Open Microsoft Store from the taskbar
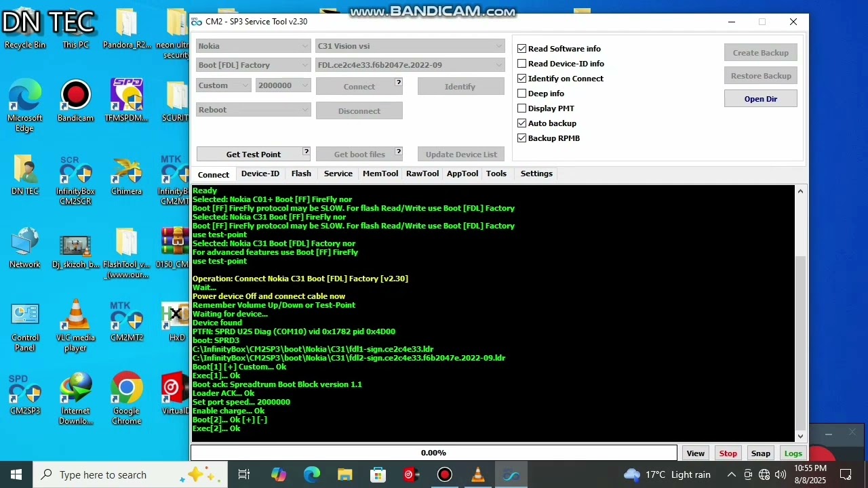The width and height of the screenshot is (868, 488). (378, 474)
